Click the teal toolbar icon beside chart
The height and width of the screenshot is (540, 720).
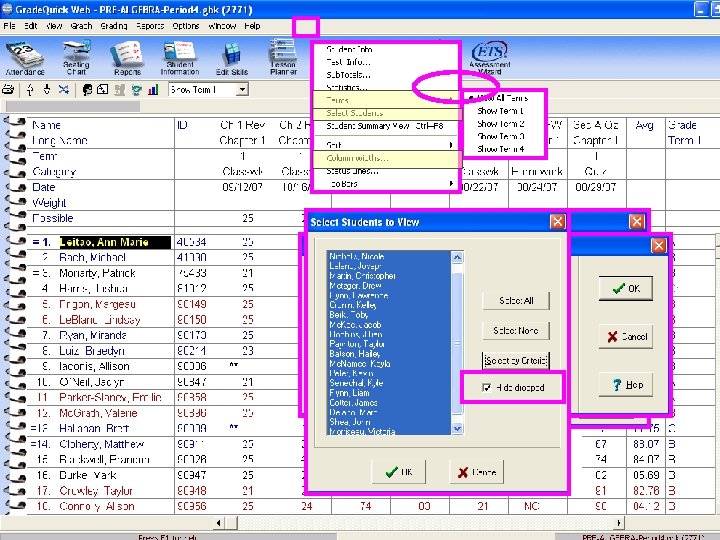tap(136, 90)
